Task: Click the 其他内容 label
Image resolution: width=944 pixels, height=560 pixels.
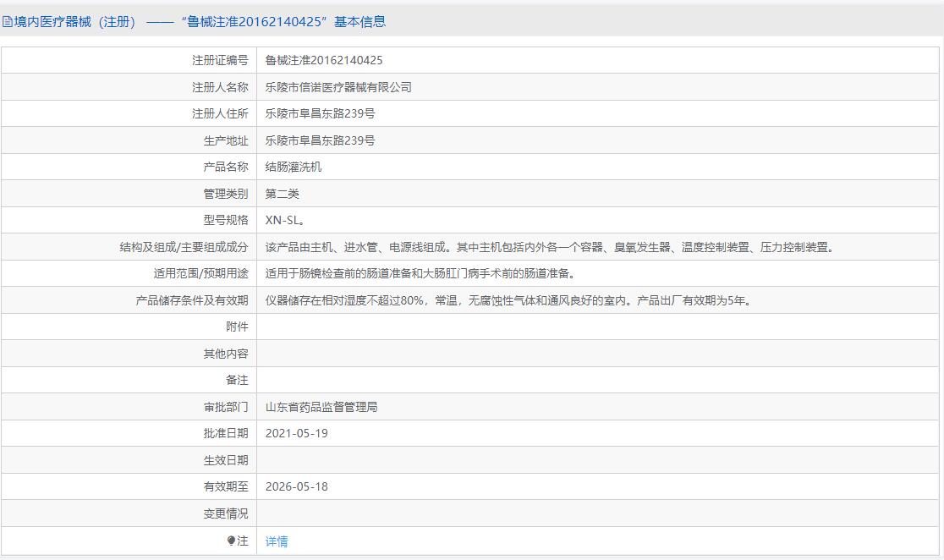Action: point(226,354)
